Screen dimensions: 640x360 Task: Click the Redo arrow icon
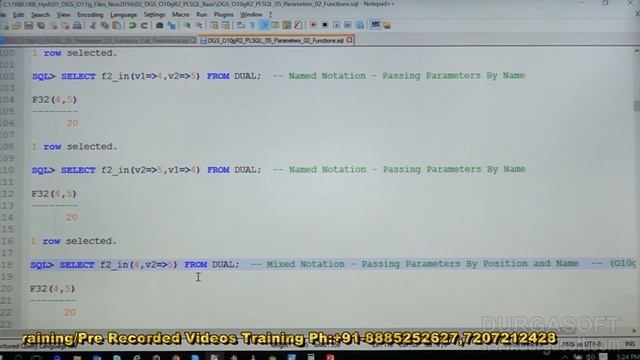coord(144,26)
